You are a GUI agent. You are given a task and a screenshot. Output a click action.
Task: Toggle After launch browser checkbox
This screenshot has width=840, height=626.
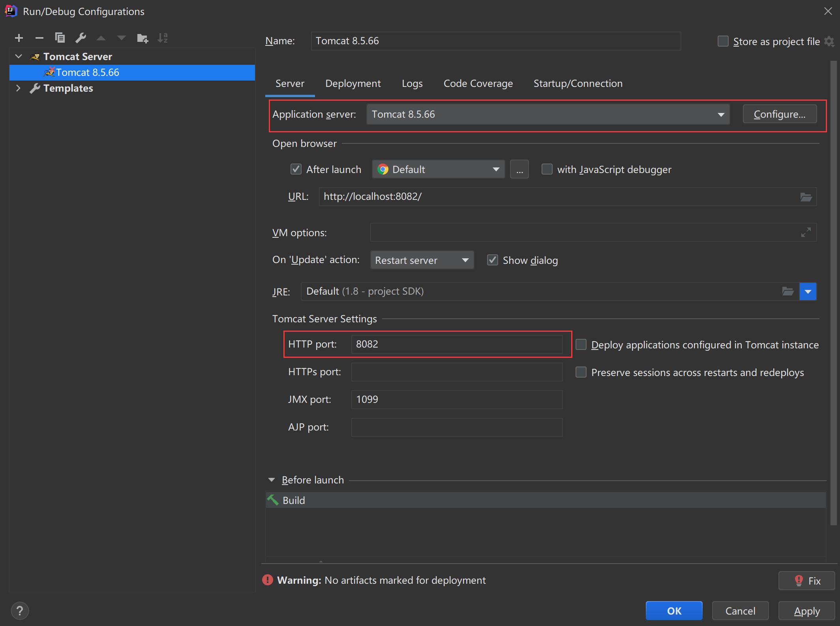click(295, 169)
